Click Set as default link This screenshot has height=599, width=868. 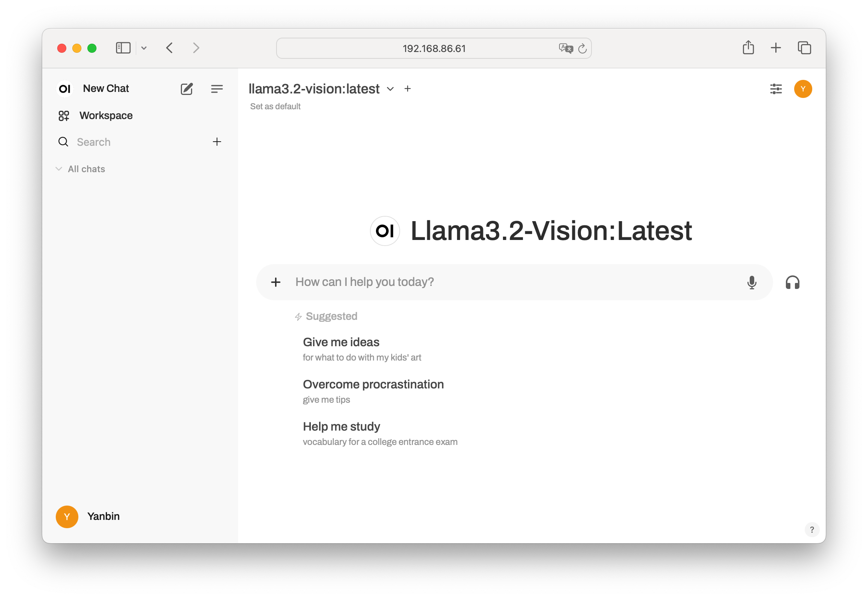click(x=275, y=107)
